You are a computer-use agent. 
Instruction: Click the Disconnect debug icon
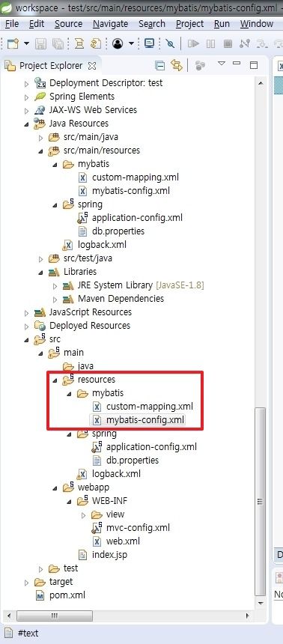click(x=244, y=43)
